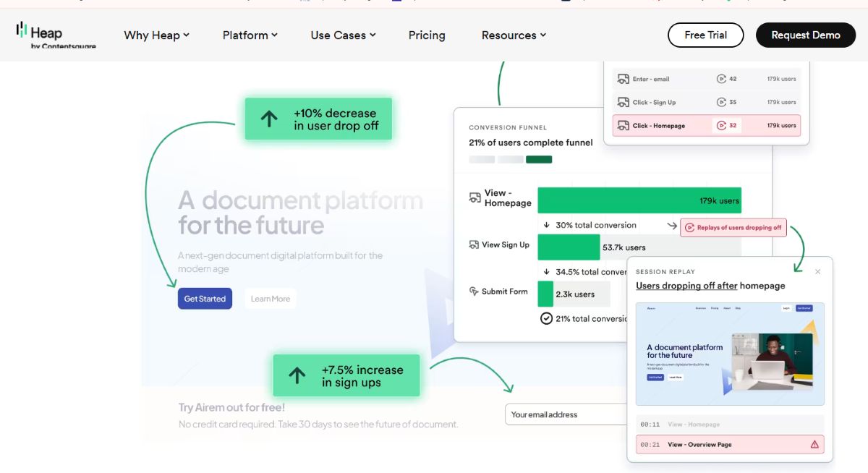
Task: Click the Learn More button
Action: click(271, 299)
